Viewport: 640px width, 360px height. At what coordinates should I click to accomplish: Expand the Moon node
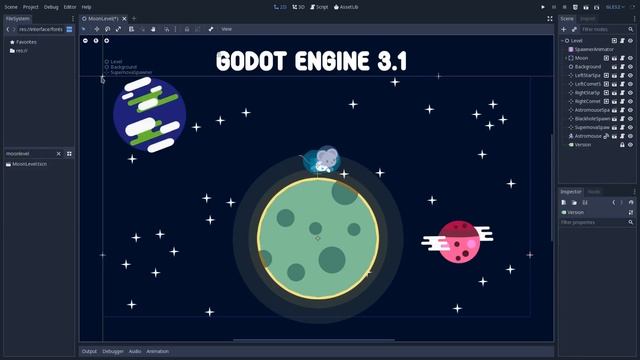[x=566, y=58]
